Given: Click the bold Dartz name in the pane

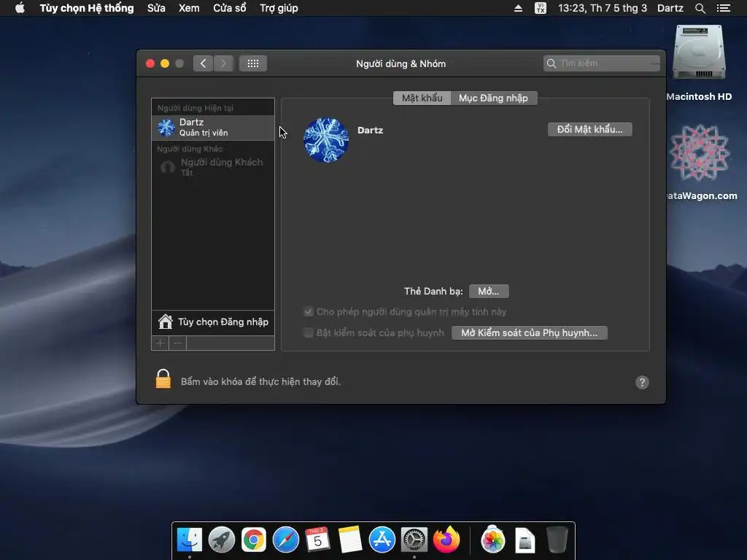Looking at the screenshot, I should point(370,130).
